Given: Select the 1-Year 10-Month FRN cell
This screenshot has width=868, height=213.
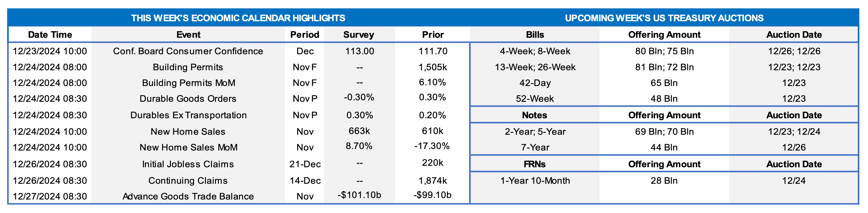Looking at the screenshot, I should (x=535, y=181).
